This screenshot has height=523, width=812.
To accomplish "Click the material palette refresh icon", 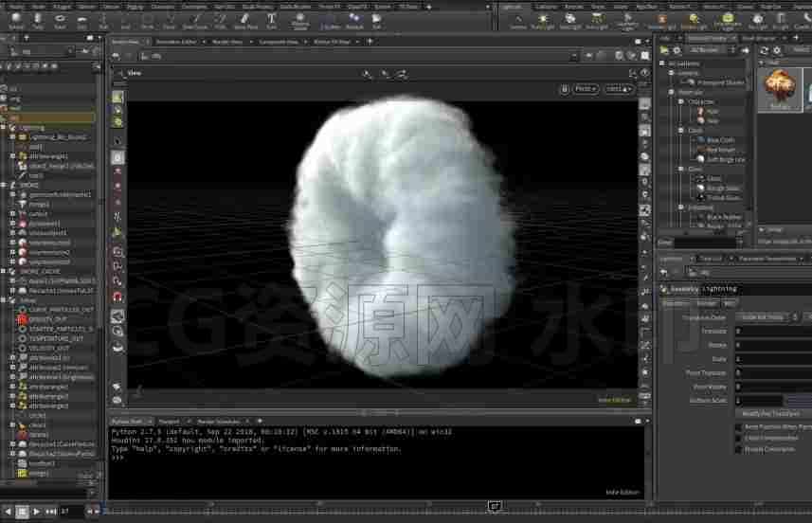I will click(764, 50).
